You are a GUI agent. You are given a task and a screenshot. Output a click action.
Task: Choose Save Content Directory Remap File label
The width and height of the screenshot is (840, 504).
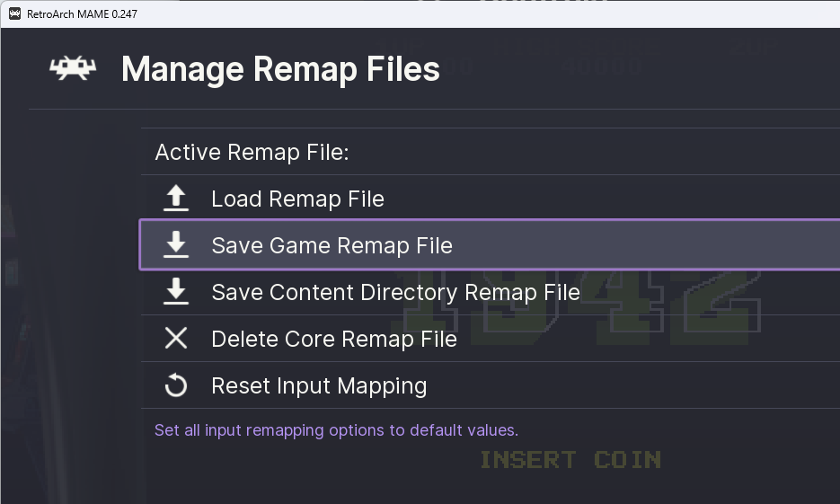tap(395, 292)
